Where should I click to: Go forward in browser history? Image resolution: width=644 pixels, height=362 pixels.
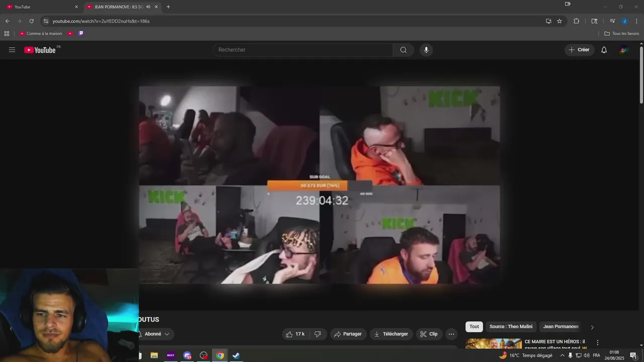(x=19, y=21)
